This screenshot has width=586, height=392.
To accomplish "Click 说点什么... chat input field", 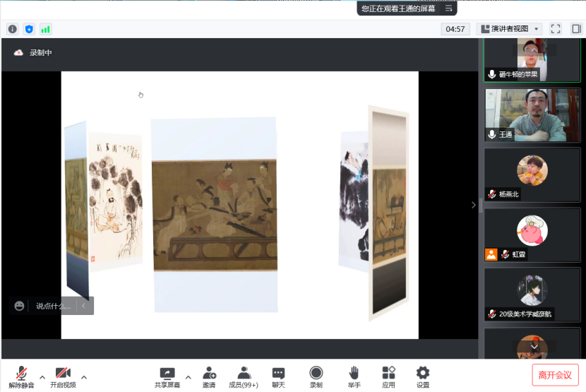I will pos(54,306).
